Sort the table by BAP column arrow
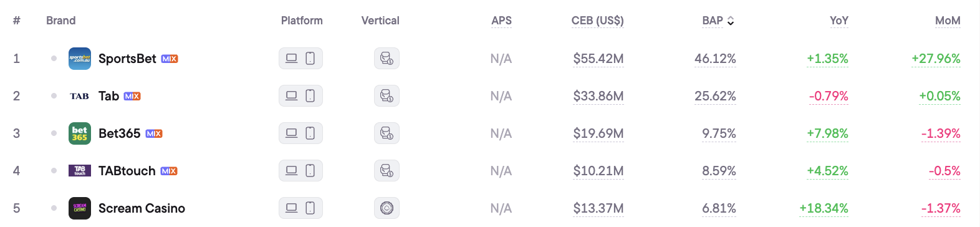 (x=731, y=21)
